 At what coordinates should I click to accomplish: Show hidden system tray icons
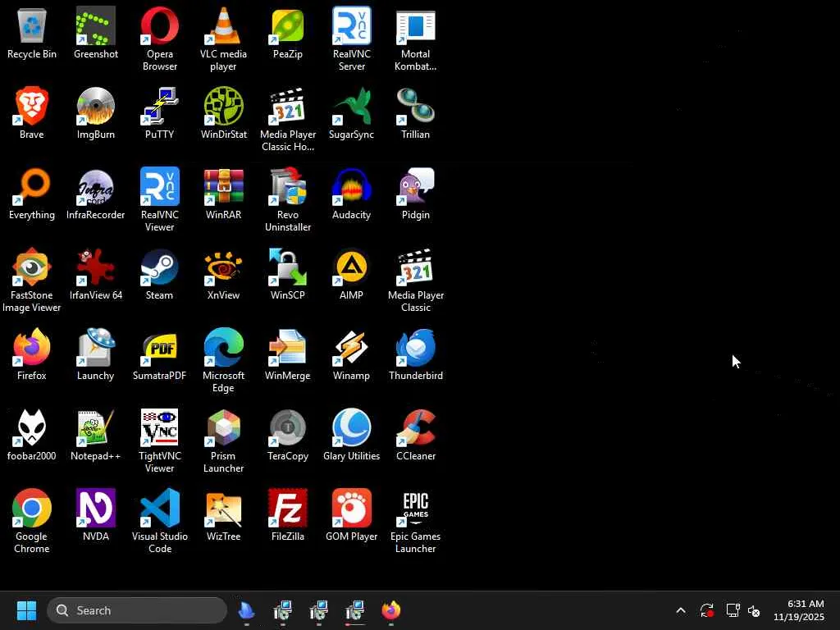(680, 610)
